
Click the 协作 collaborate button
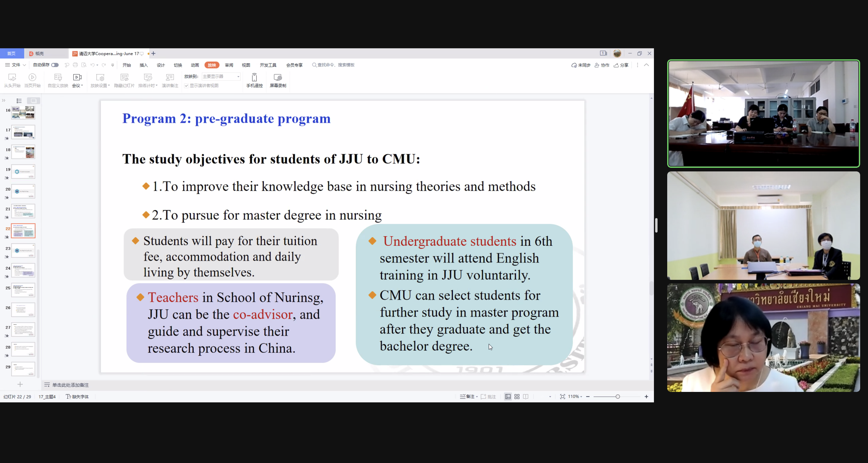pos(602,65)
